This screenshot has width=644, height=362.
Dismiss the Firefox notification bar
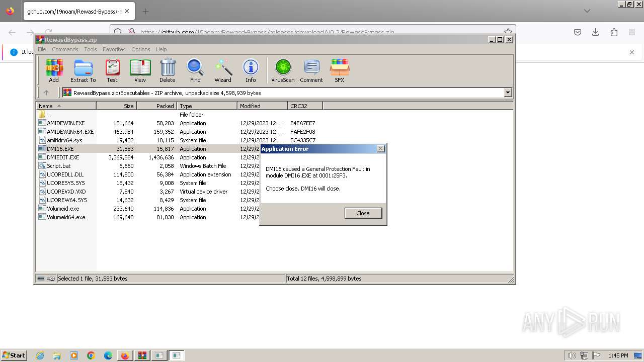click(632, 52)
